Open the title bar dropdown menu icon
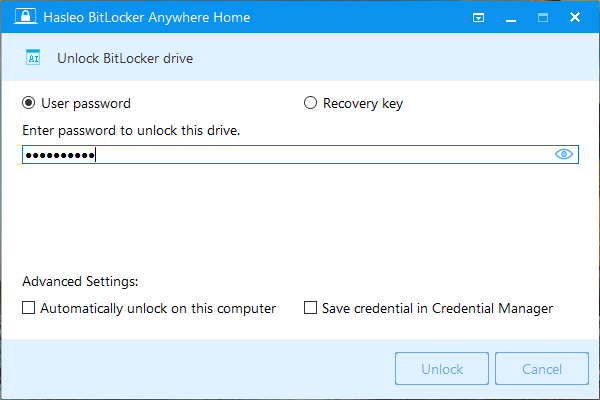Viewport: 600px width, 400px height. (x=479, y=18)
